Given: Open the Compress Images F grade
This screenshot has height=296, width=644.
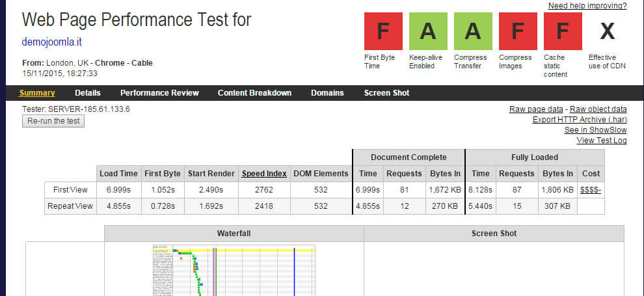Looking at the screenshot, I should (518, 31).
